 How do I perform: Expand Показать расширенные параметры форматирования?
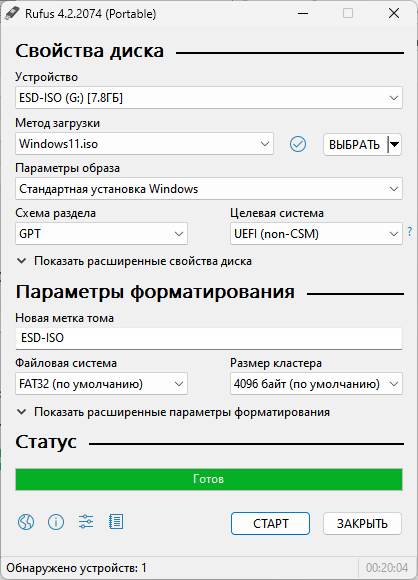[173, 412]
